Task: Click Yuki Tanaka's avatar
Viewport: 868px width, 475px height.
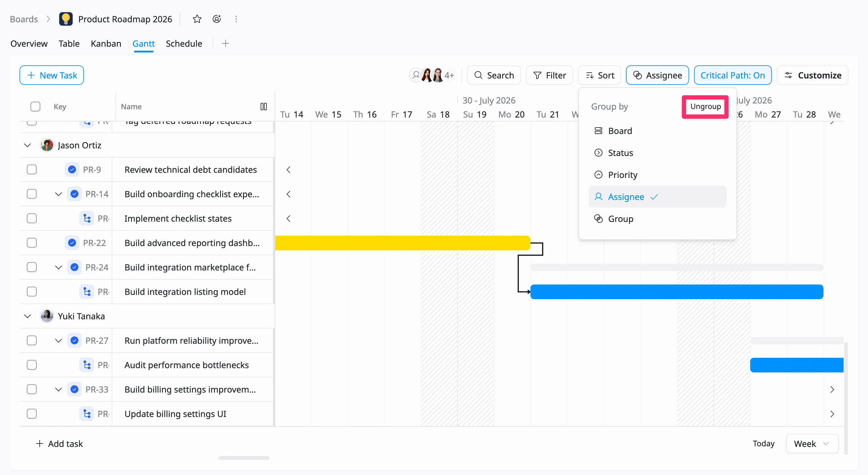Action: pyautogui.click(x=47, y=316)
